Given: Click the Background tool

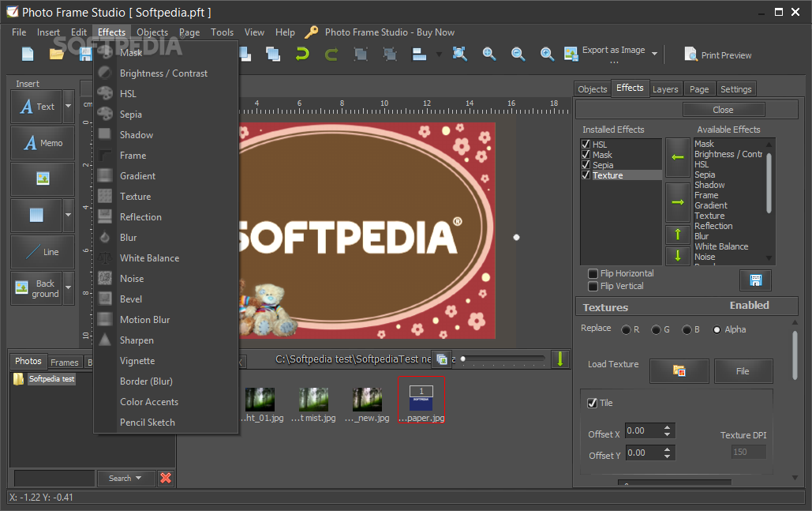Looking at the screenshot, I should coord(36,288).
